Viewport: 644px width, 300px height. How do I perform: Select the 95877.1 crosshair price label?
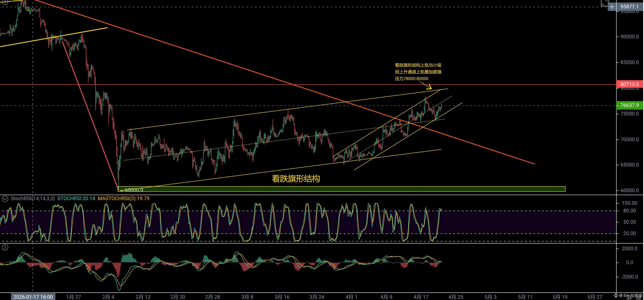(629, 7)
